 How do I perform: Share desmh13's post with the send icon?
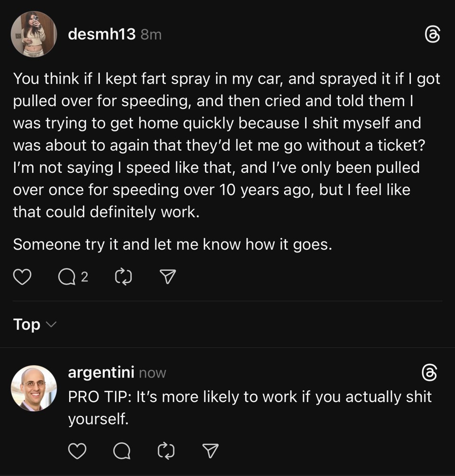(168, 277)
